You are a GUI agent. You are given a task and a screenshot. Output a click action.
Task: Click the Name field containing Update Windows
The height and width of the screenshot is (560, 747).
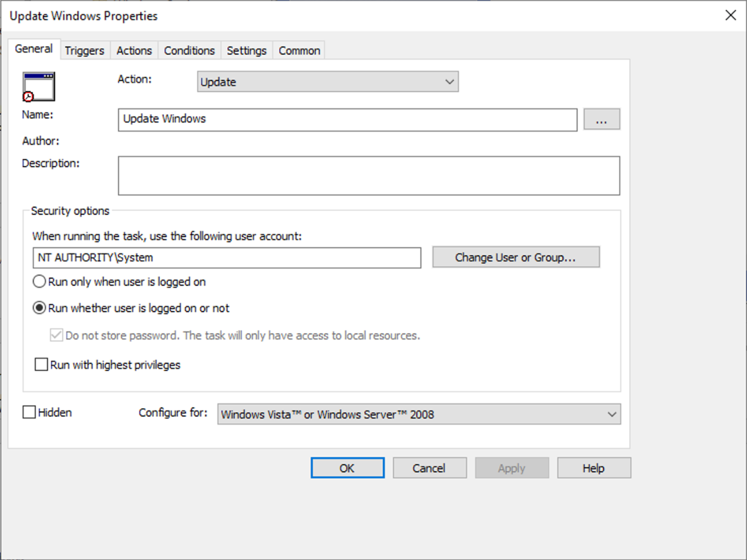click(347, 120)
